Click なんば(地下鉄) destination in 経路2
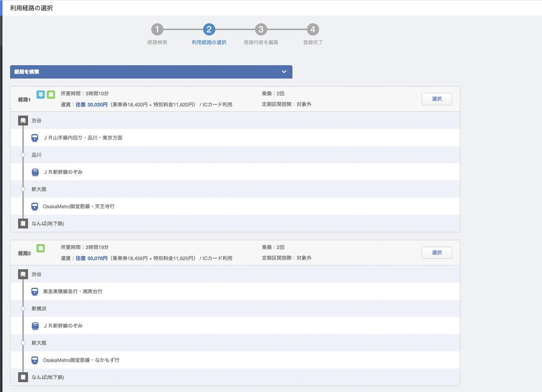Viewport: 542px width, 392px height. click(48, 377)
